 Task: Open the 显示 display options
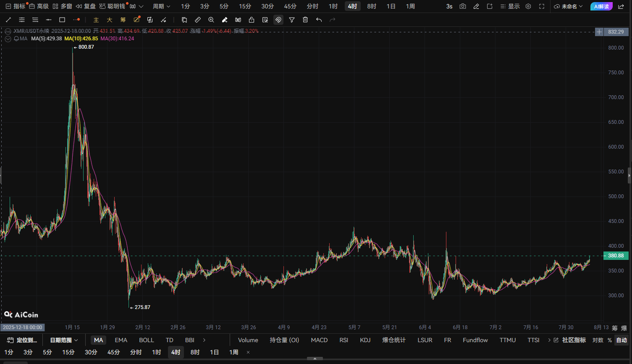(510, 6)
